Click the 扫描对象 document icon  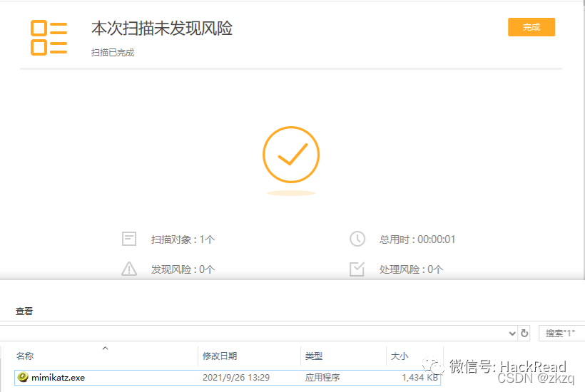click(x=129, y=239)
